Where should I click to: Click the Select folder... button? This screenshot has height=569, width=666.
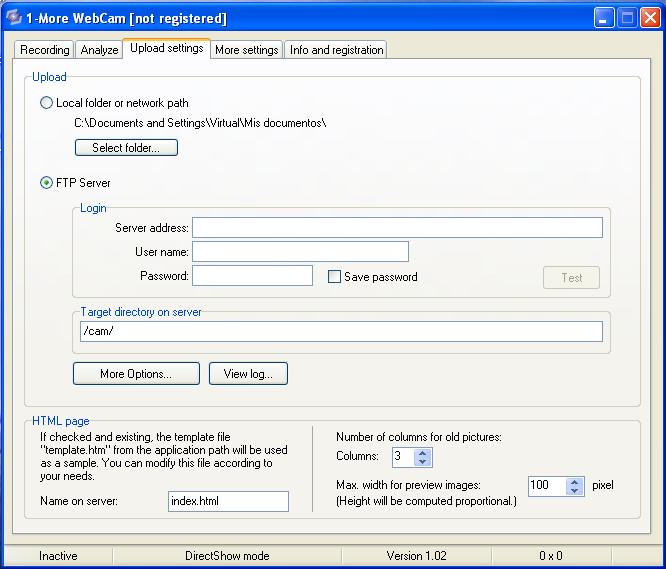[126, 147]
